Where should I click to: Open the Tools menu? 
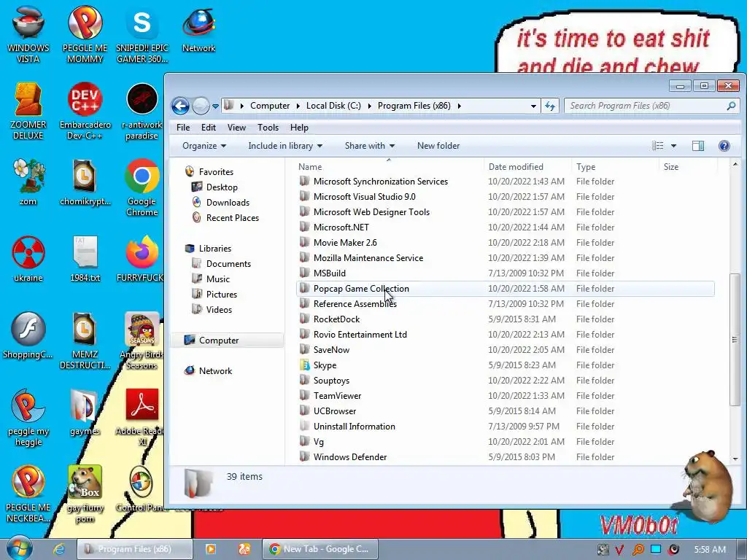tap(268, 127)
